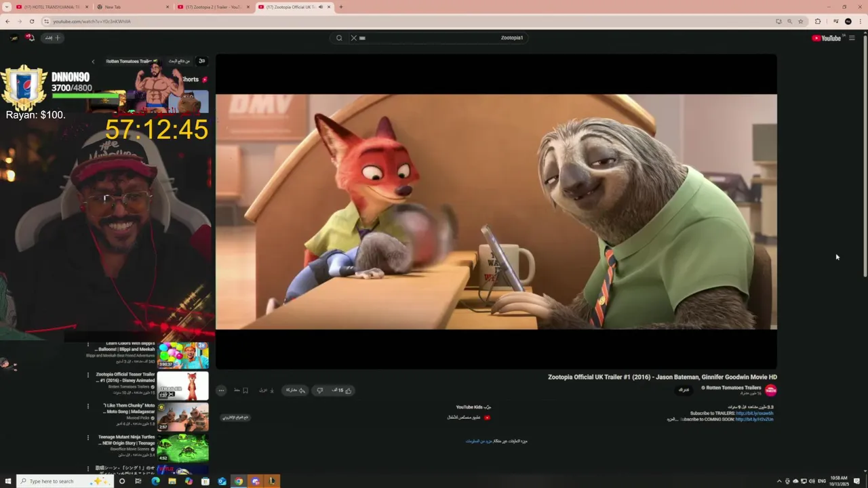Image resolution: width=868 pixels, height=488 pixels.
Task: Open the taskbar clock and date
Action: pos(839,481)
